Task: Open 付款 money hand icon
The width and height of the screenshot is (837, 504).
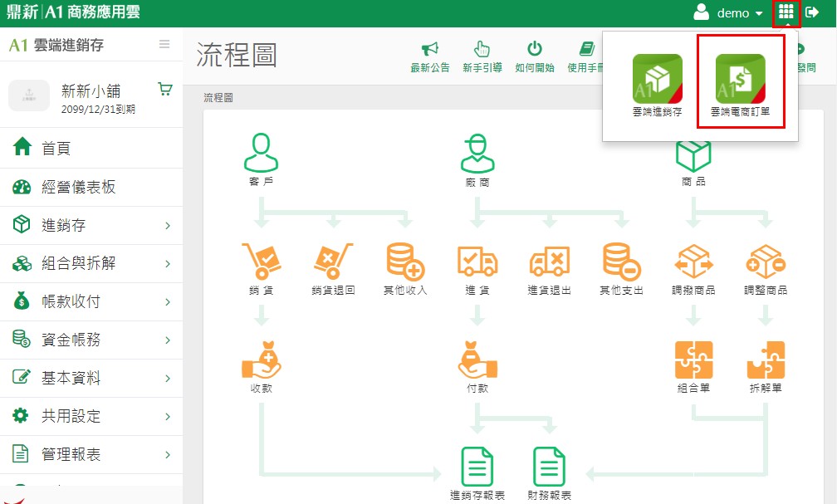Action: click(477, 360)
